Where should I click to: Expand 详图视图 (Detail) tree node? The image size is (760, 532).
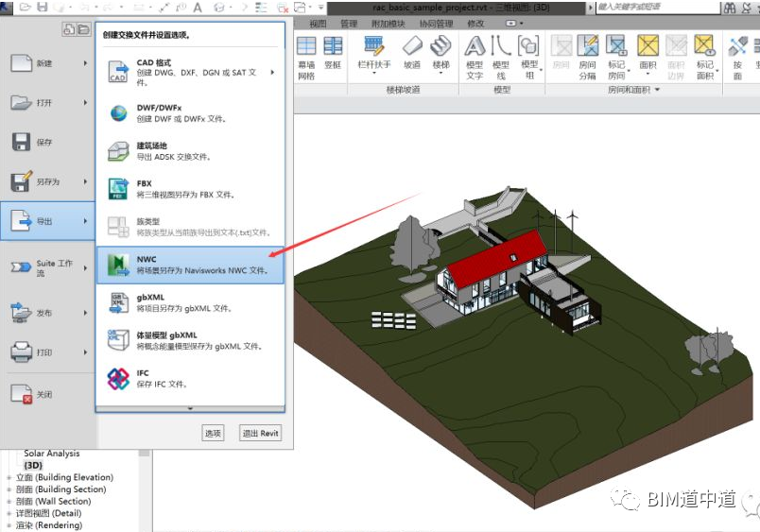coord(9,514)
